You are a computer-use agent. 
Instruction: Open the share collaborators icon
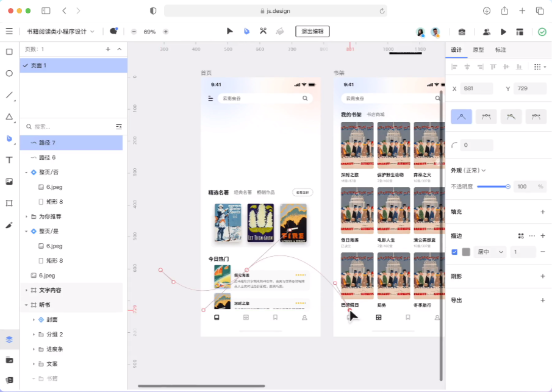(487, 32)
